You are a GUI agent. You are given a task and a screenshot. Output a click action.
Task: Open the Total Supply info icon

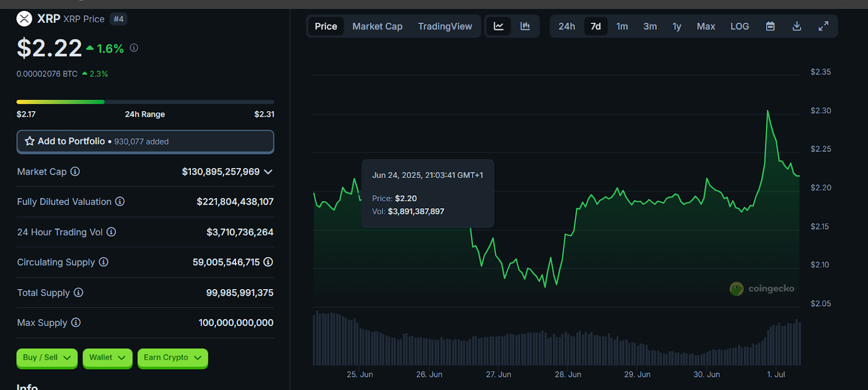(79, 292)
